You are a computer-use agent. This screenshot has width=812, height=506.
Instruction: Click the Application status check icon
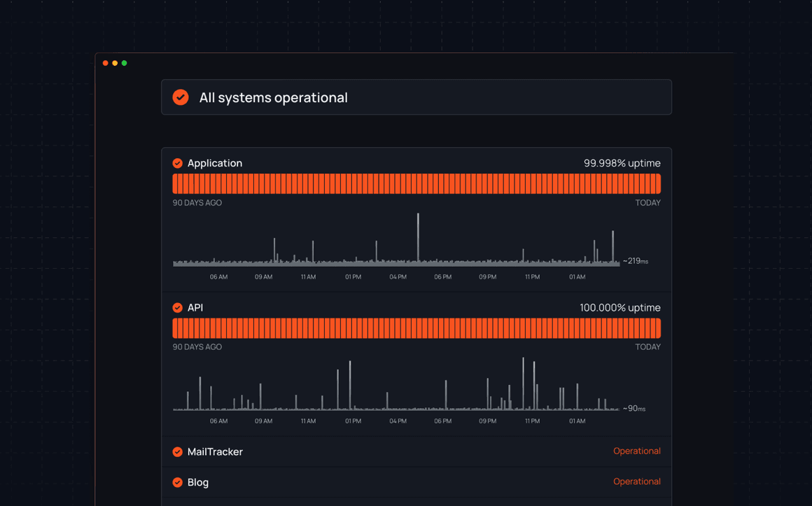click(178, 163)
